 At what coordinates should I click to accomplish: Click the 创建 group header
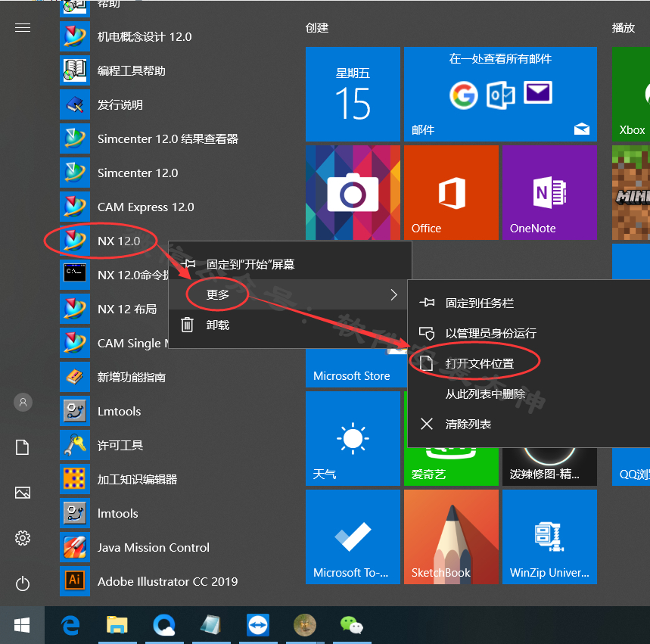pos(317,28)
